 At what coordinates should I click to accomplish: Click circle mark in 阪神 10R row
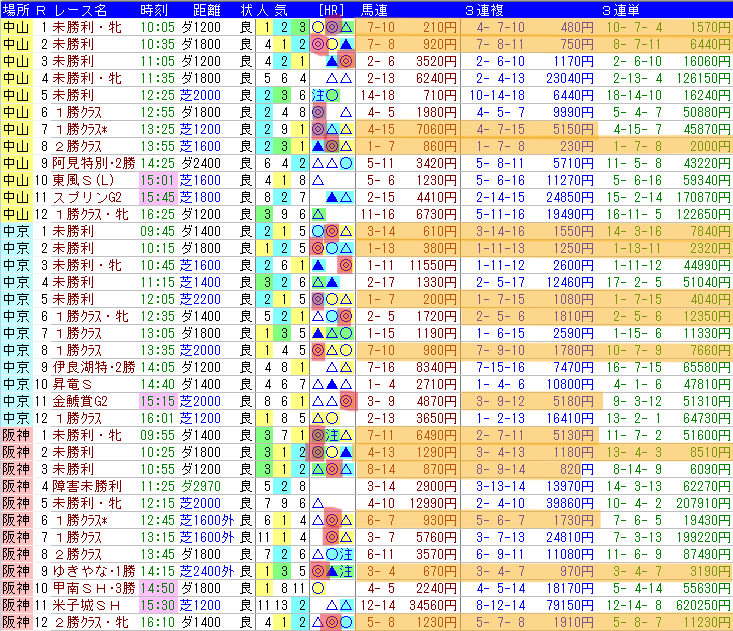318,588
